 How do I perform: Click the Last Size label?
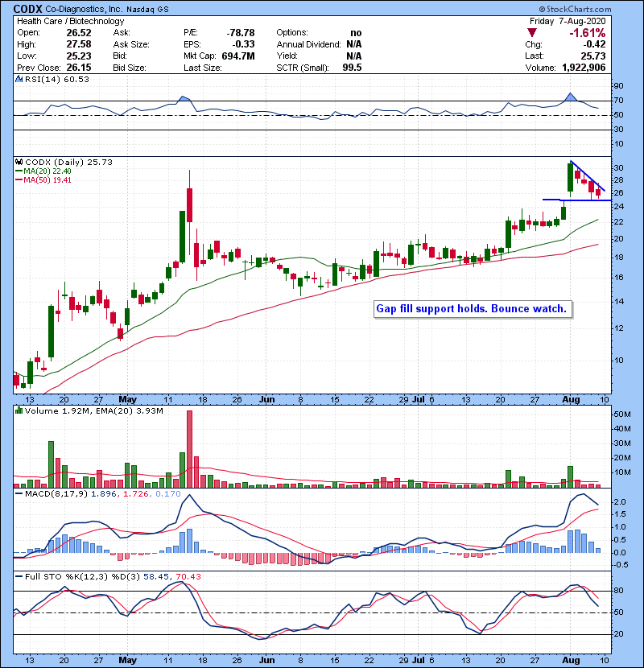point(202,68)
